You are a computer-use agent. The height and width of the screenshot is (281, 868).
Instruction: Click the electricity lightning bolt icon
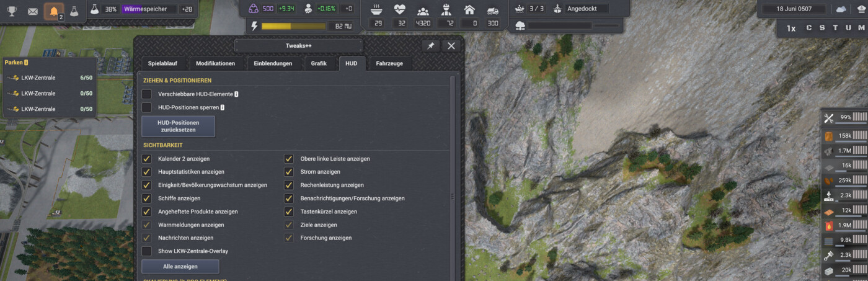[254, 26]
